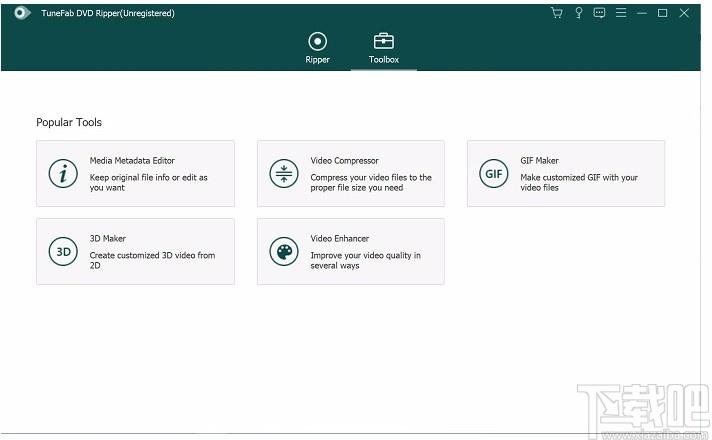Click the shopping cart purchase icon
This screenshot has width=712, height=440.
point(557,13)
